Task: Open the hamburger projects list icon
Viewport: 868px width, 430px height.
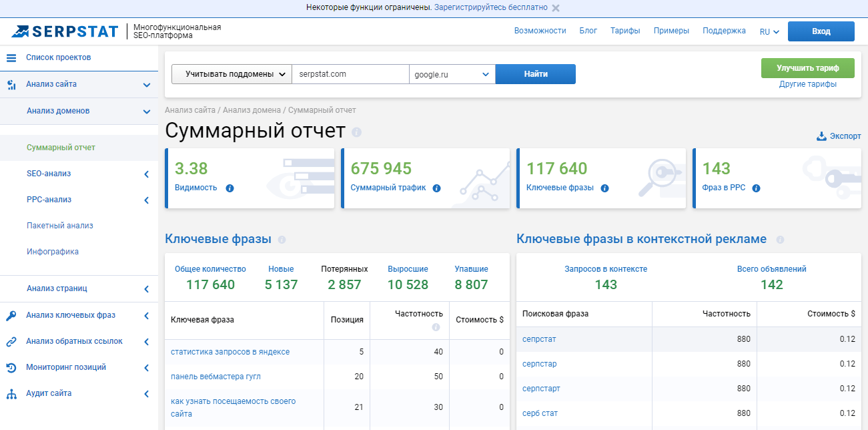Action: pos(11,58)
